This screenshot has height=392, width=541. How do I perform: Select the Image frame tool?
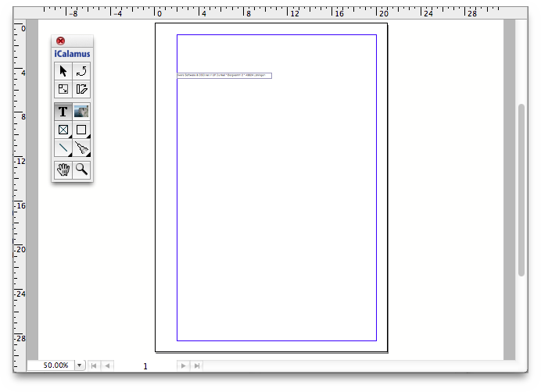[x=81, y=112]
